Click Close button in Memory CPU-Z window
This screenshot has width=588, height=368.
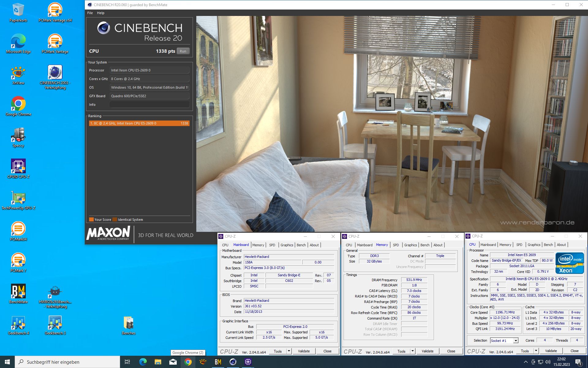(451, 351)
